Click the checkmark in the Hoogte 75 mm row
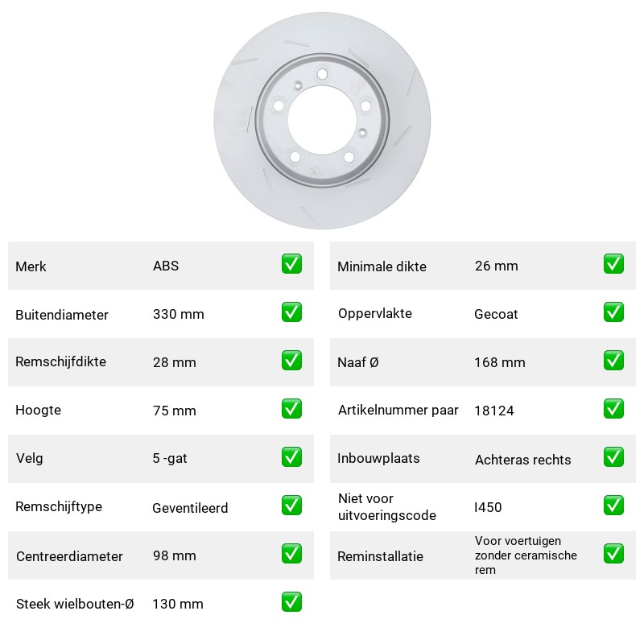Image resolution: width=644 pixels, height=644 pixels. (x=291, y=409)
